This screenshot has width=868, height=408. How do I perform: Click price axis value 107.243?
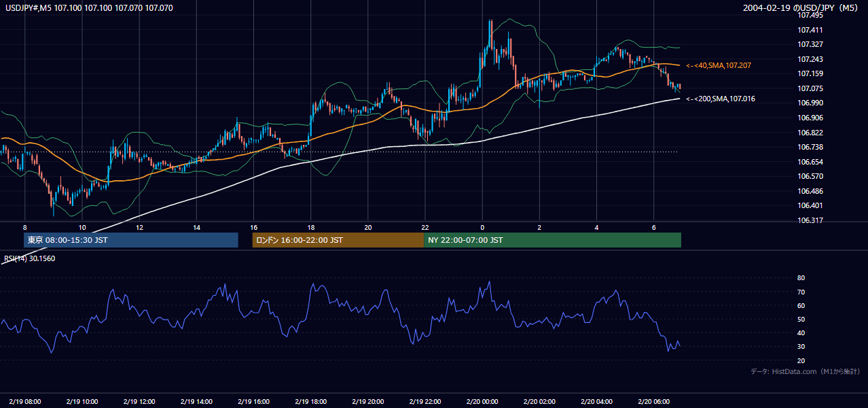(810, 59)
